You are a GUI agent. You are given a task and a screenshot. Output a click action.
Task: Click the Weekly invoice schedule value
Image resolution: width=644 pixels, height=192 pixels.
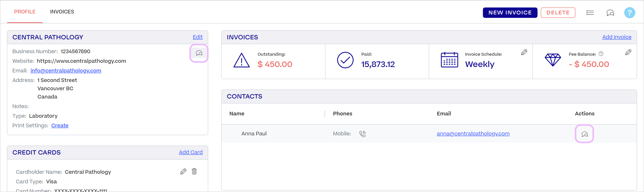point(479,65)
